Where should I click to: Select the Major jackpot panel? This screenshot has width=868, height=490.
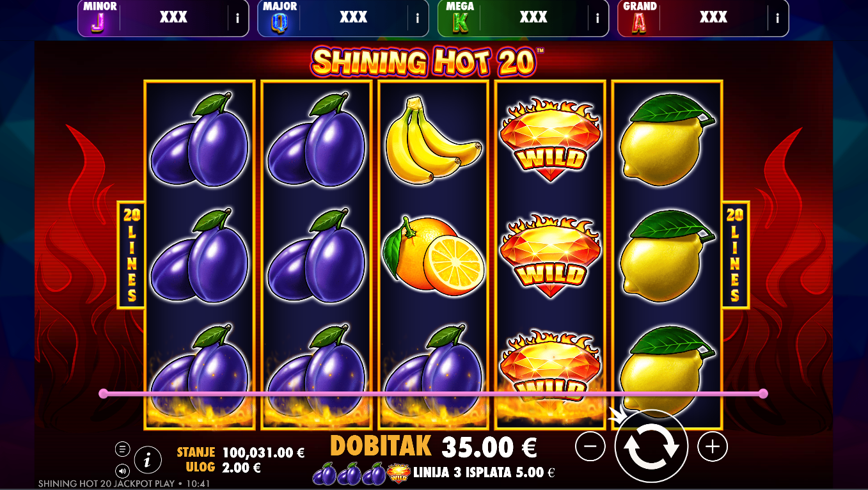point(343,19)
